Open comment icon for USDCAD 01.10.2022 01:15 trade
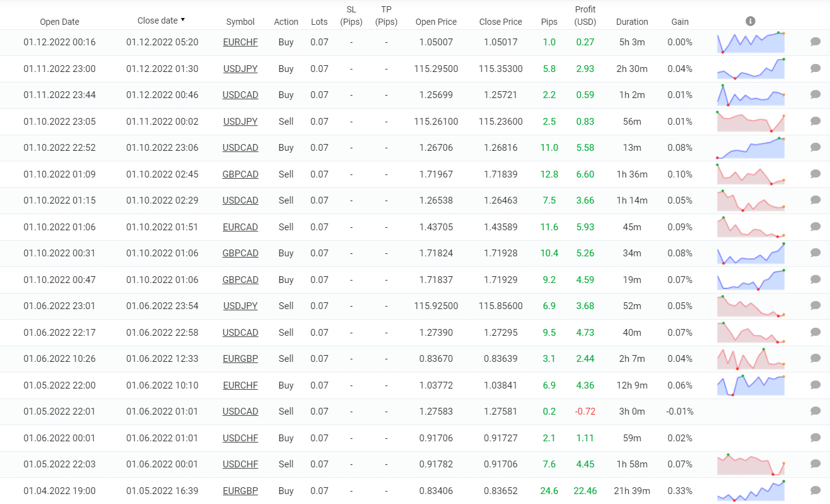The image size is (830, 504). click(816, 200)
